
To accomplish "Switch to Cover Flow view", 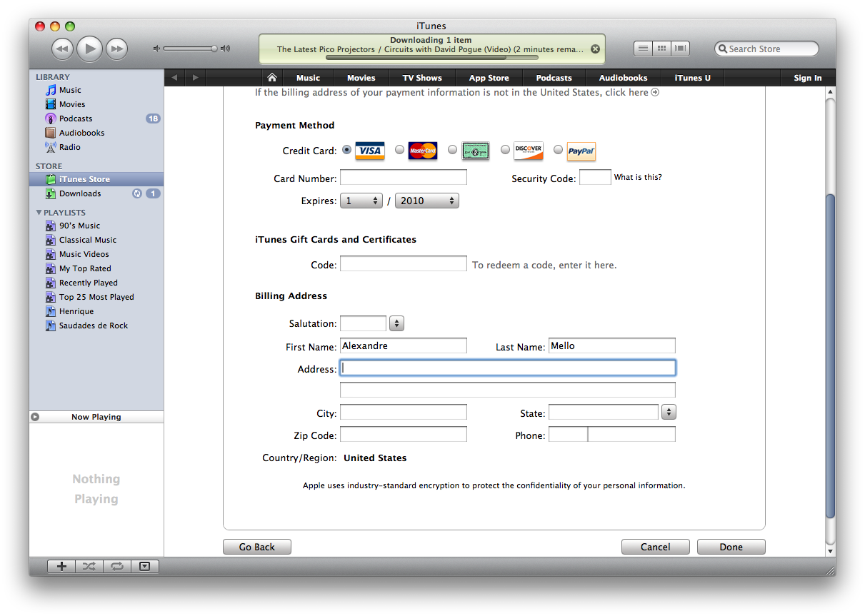I will tap(680, 49).
